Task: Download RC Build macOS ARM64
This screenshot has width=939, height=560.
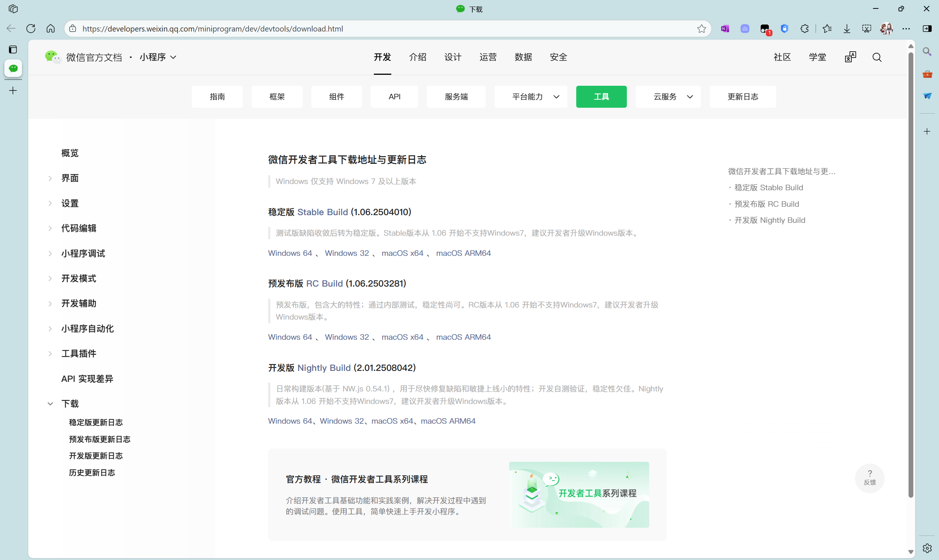Action: point(463,337)
